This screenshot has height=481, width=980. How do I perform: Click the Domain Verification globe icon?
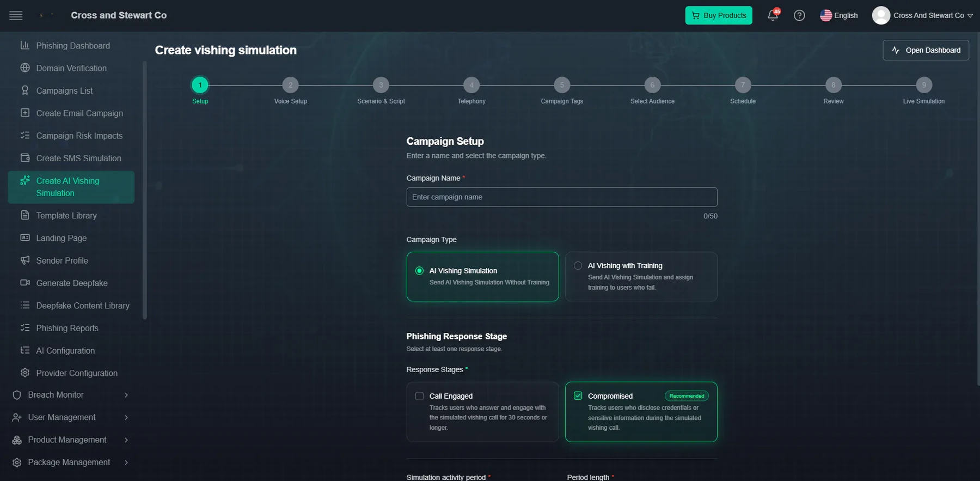click(25, 68)
